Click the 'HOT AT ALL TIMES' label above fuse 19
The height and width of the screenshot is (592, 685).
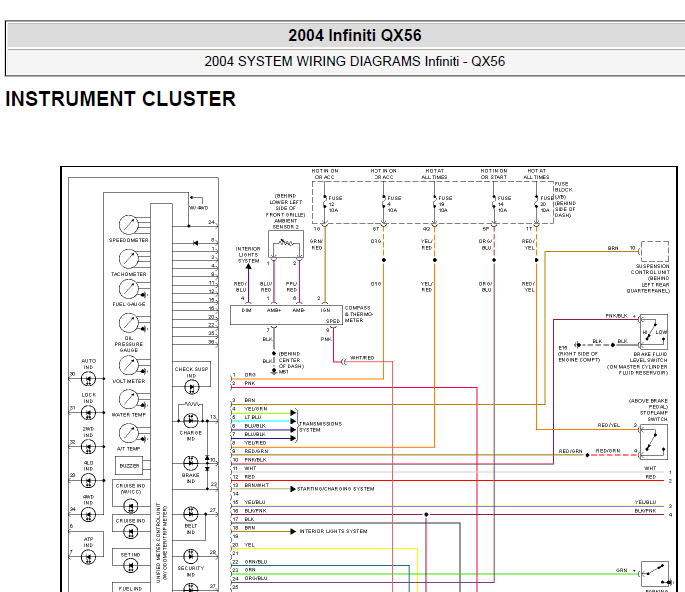tap(434, 174)
